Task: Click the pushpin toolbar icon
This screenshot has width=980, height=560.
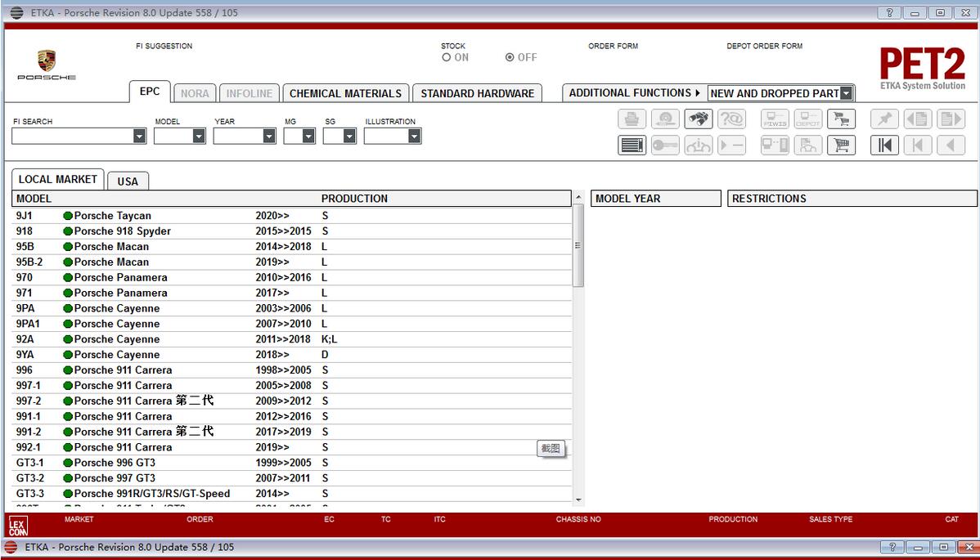Action: coord(884,119)
